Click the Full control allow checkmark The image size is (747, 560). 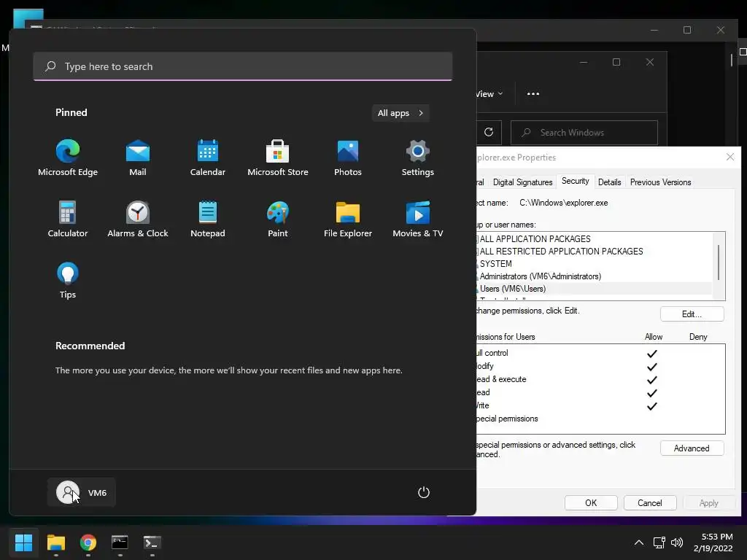[652, 354]
